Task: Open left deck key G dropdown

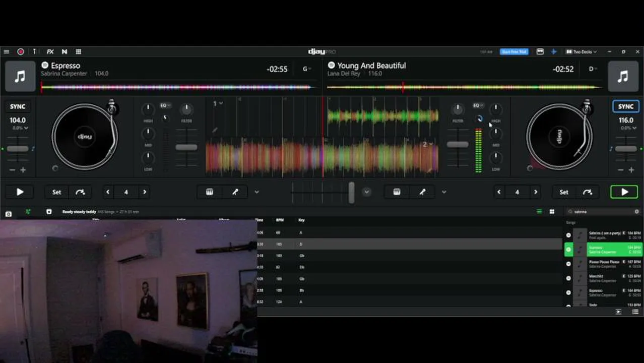Action: [x=306, y=69]
